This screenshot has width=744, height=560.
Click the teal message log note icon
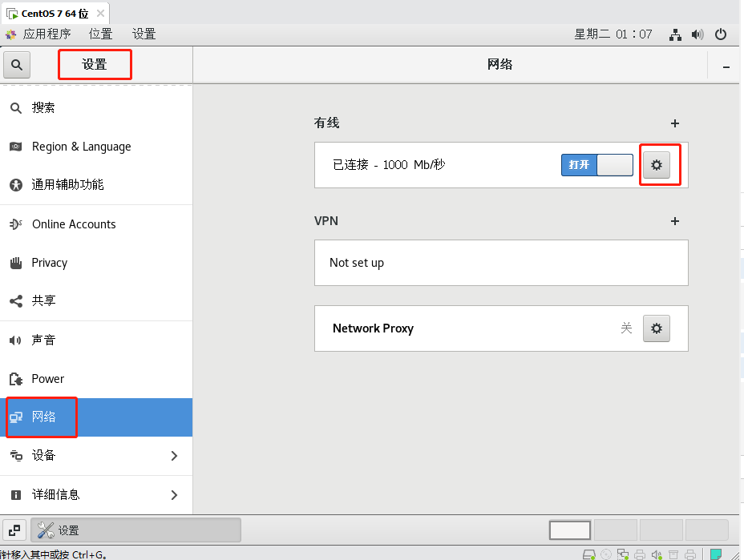(716, 554)
